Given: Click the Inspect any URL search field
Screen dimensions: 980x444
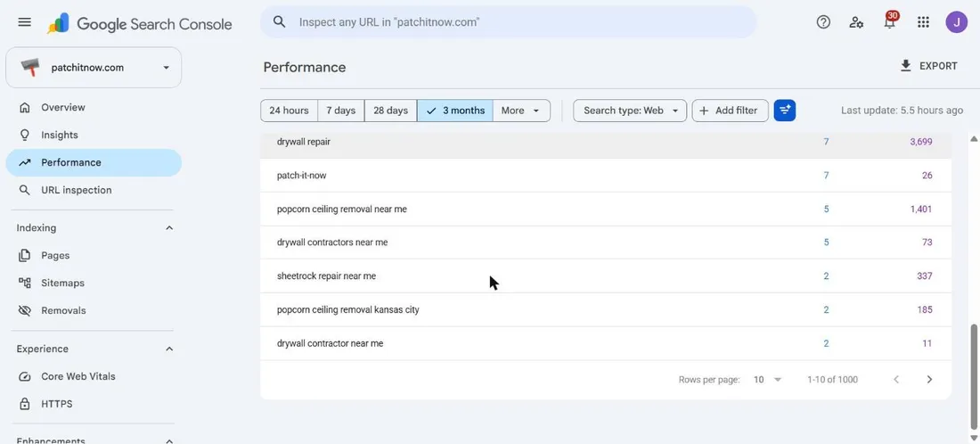Looking at the screenshot, I should tap(508, 22).
